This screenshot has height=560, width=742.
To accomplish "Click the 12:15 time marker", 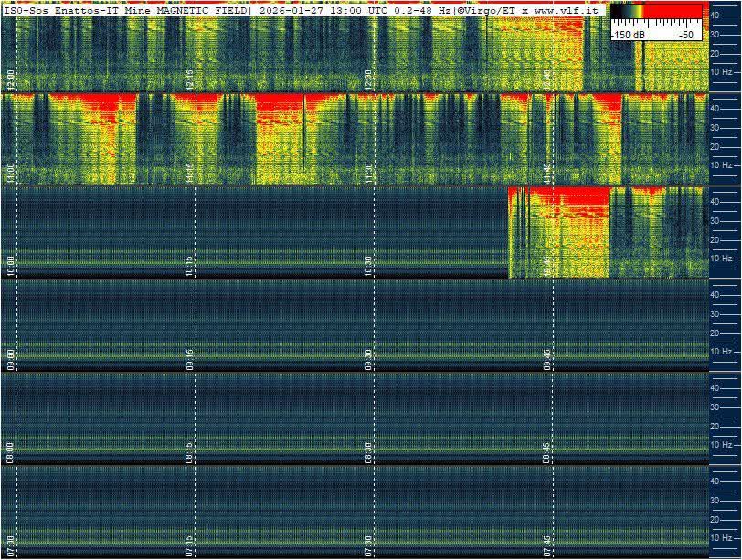I will 189,79.
